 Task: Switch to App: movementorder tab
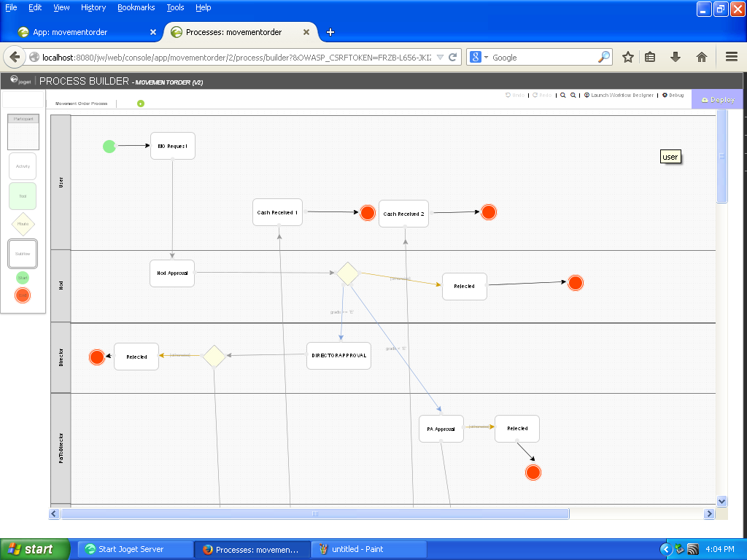pos(86,32)
